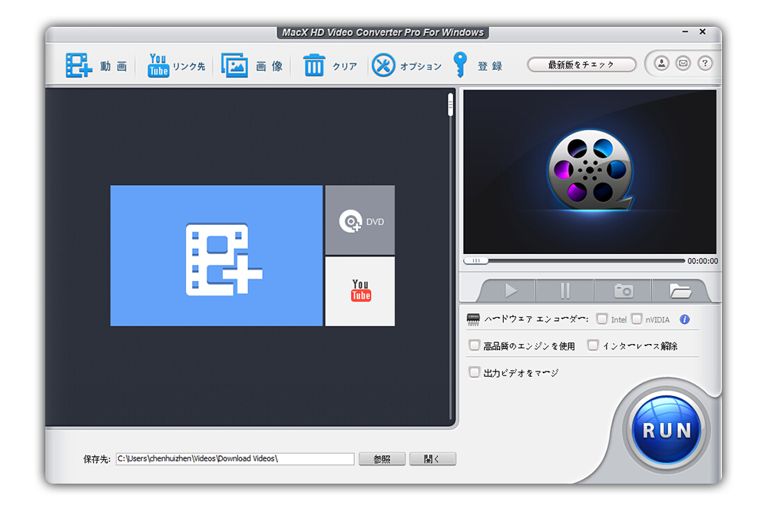Click the DVD disc tile
The image size is (768, 532).
pyautogui.click(x=360, y=220)
